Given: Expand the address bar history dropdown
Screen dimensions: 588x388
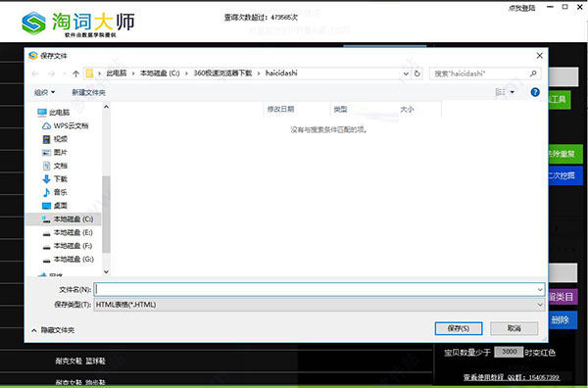Looking at the screenshot, I should click(406, 73).
